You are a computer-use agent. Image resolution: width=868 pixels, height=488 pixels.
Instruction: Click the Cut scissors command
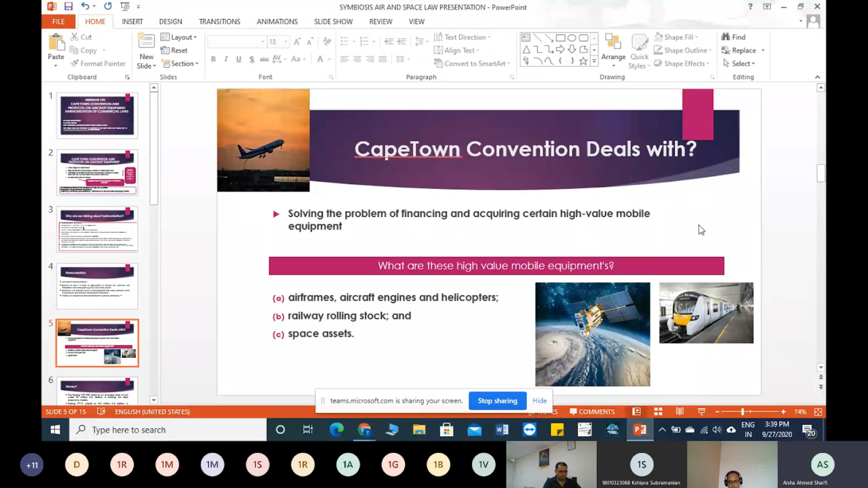point(81,37)
